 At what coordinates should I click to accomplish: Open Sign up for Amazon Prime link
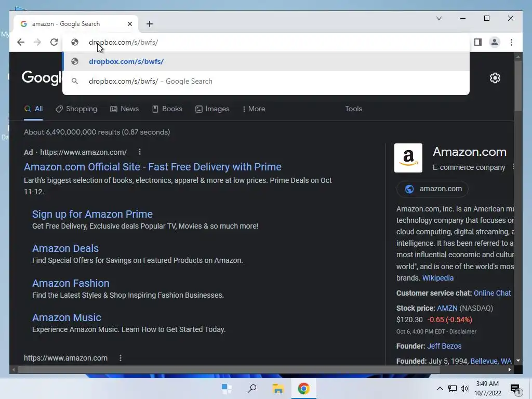[92, 214]
